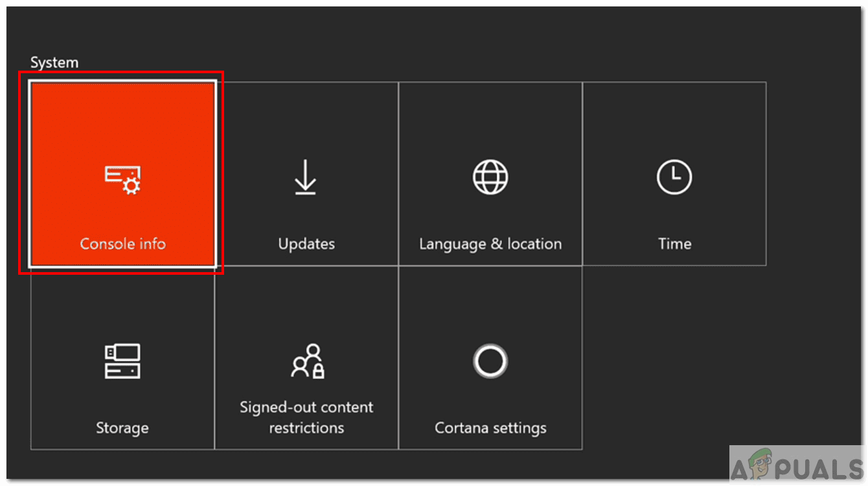The height and width of the screenshot is (486, 868).
Task: Click the Console info gear icon
Action: 122,179
